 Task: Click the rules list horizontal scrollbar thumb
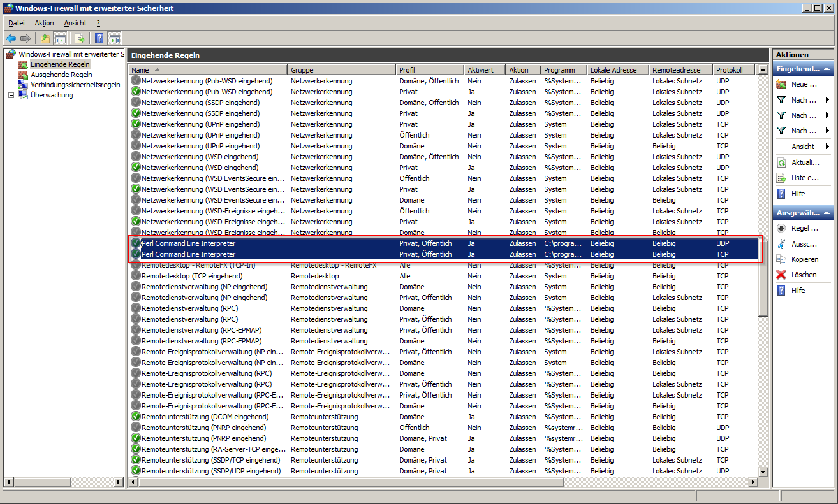(351, 482)
